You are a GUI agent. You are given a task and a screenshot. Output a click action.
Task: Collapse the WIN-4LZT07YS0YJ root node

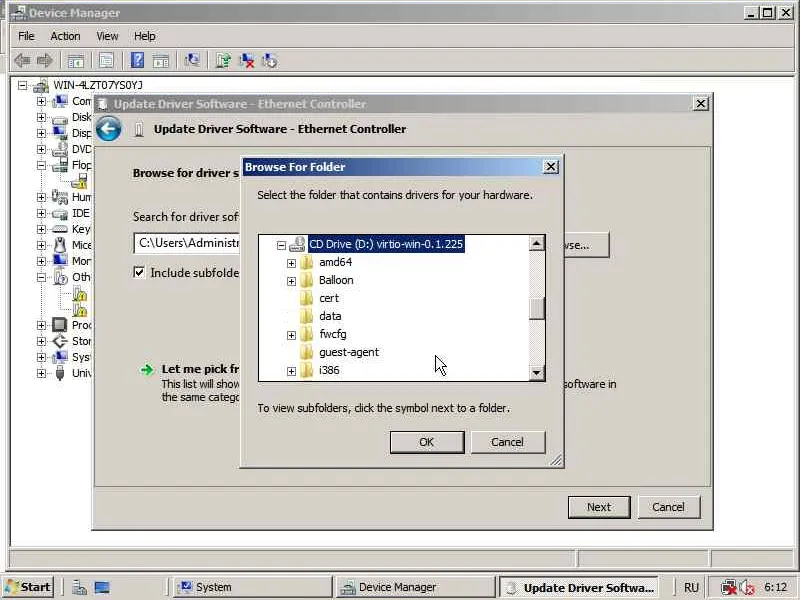[x=22, y=85]
